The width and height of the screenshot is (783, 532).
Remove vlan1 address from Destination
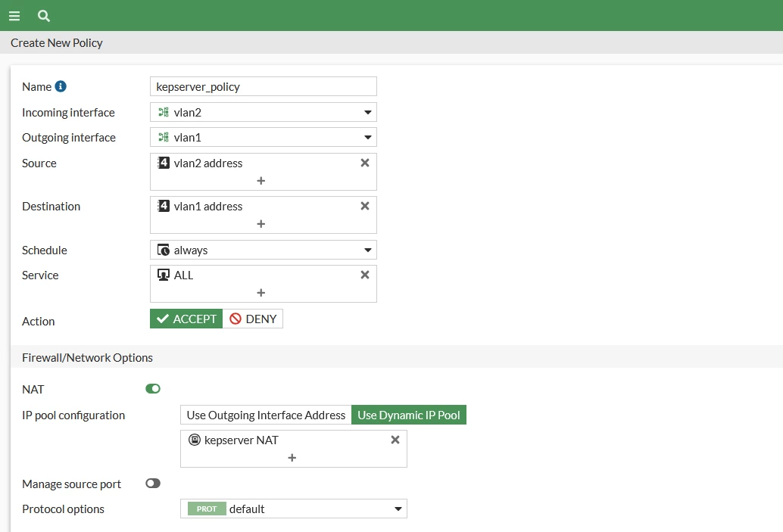click(x=365, y=206)
